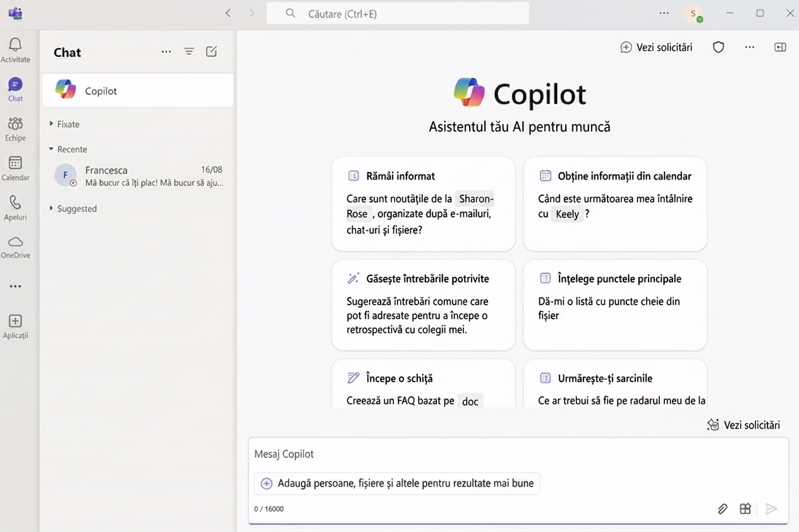Go back with the left arrow

228,13
